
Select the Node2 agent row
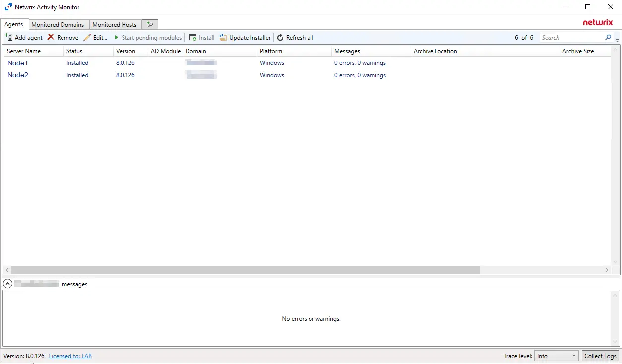coord(18,75)
